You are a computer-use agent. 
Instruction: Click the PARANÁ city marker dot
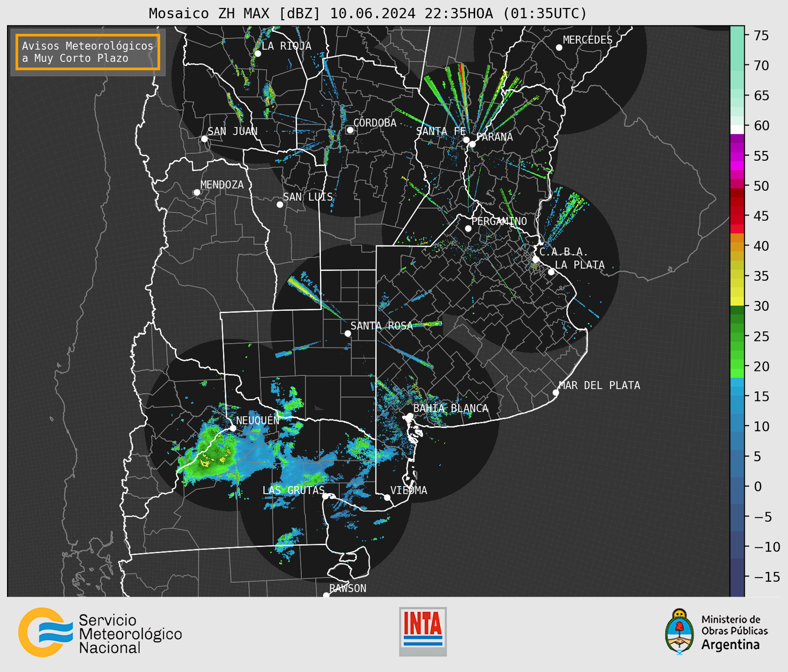click(472, 144)
